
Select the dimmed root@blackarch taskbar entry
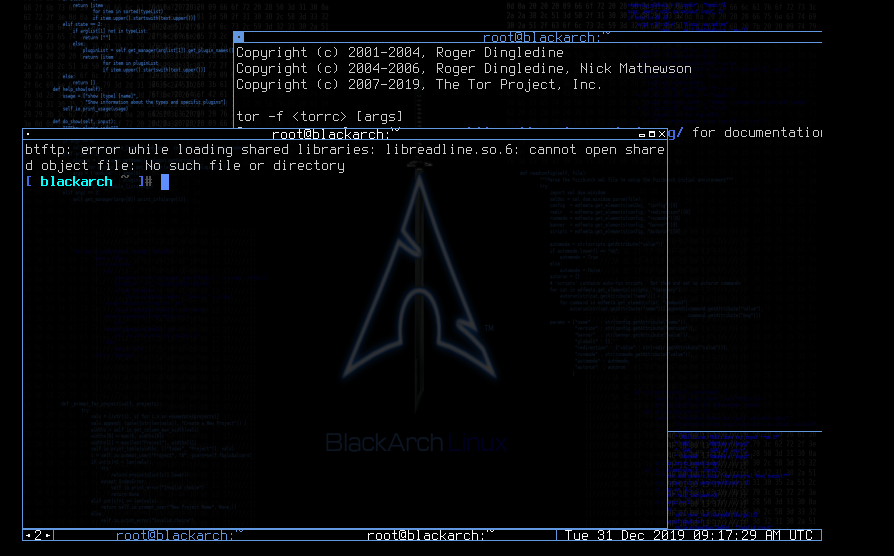[x=179, y=535]
